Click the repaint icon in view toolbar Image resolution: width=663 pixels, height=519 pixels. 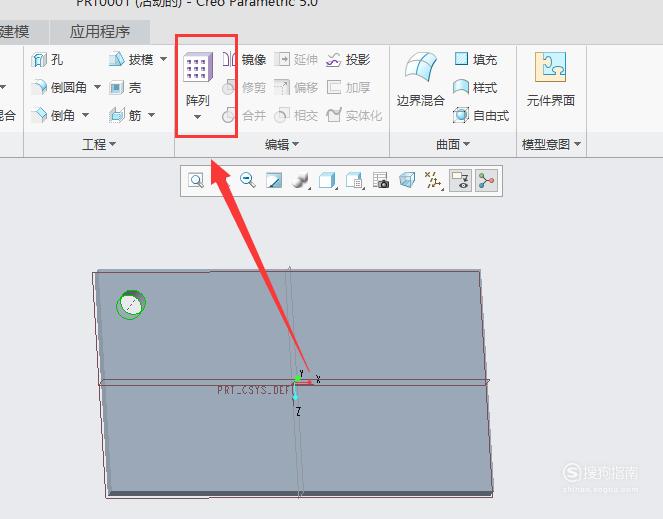274,181
